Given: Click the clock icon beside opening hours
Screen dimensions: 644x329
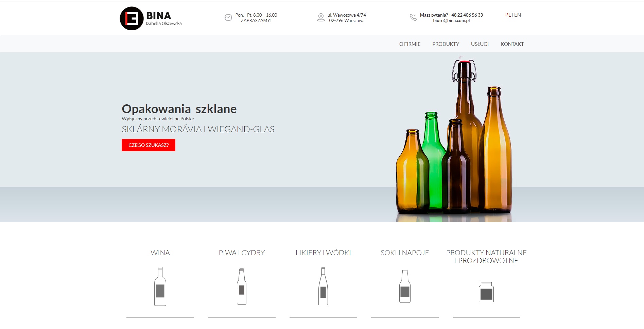Looking at the screenshot, I should [228, 17].
